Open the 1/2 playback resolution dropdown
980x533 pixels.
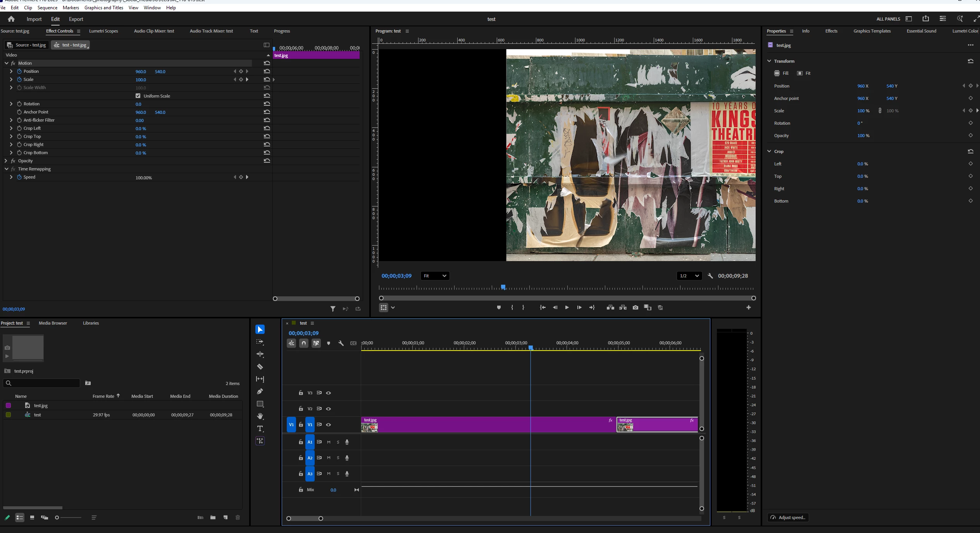(689, 276)
